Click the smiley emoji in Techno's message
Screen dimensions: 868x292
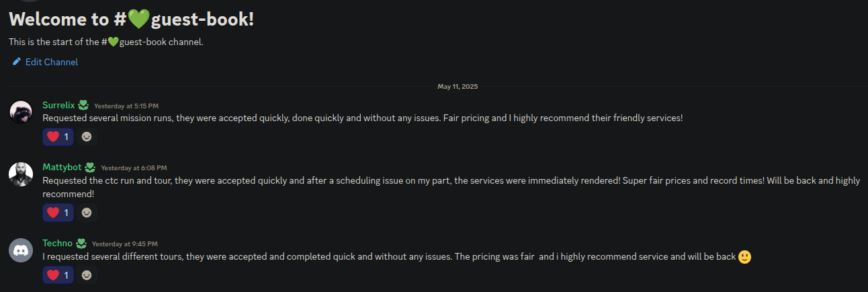[744, 257]
